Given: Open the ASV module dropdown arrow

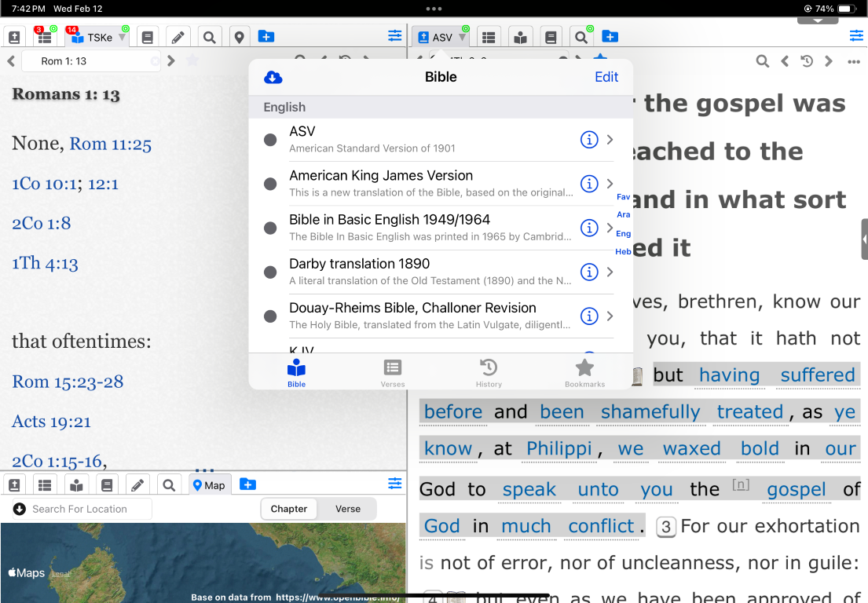Looking at the screenshot, I should (x=463, y=38).
